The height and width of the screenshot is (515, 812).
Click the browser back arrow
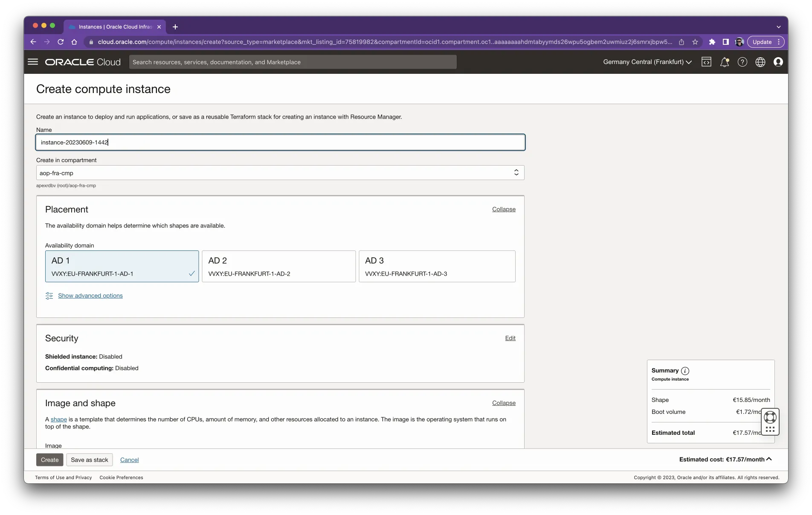33,42
